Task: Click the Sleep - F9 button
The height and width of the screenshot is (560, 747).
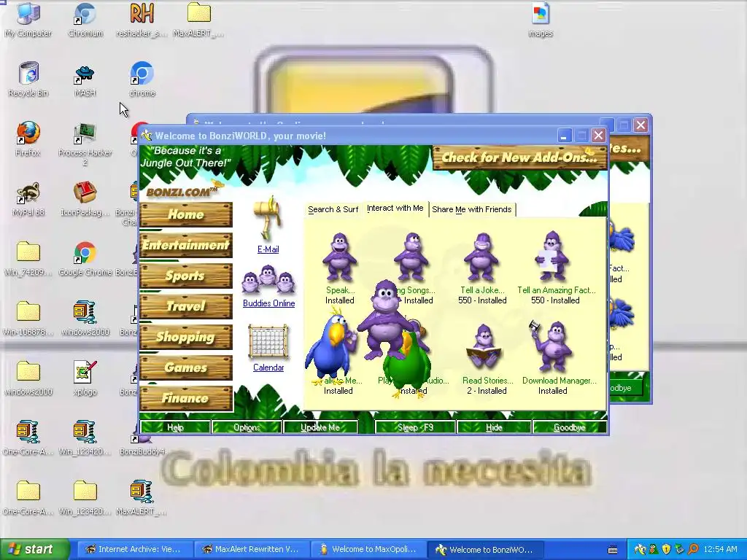Action: (x=415, y=427)
